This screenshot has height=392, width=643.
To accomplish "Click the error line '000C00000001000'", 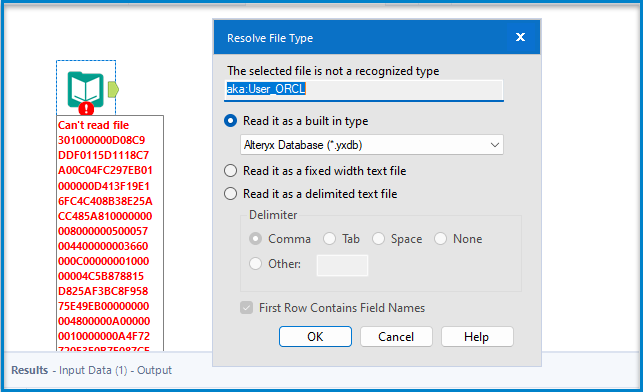I will pos(103,261).
